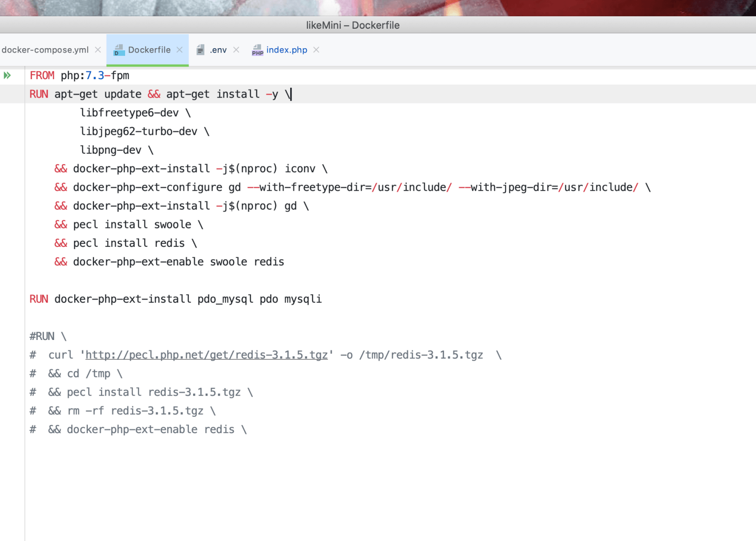Close the Dockerfile tab
This screenshot has width=756, height=541.
pos(180,50)
